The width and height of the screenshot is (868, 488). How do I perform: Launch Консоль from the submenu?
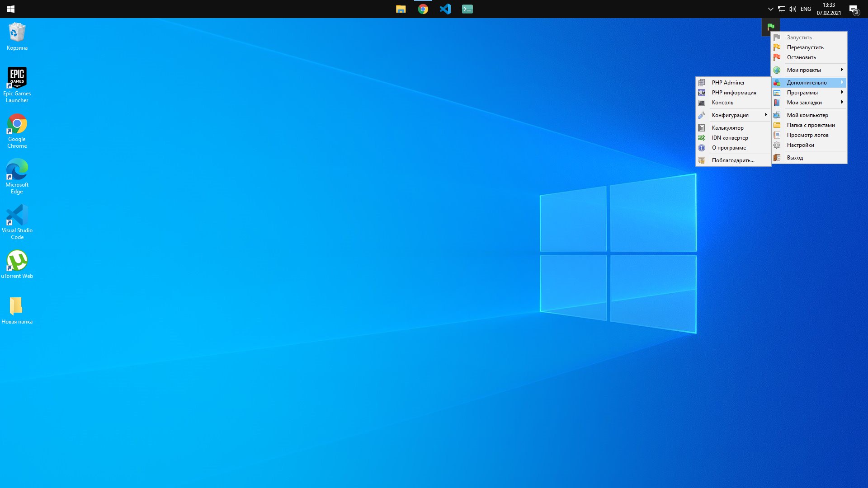[x=722, y=103]
